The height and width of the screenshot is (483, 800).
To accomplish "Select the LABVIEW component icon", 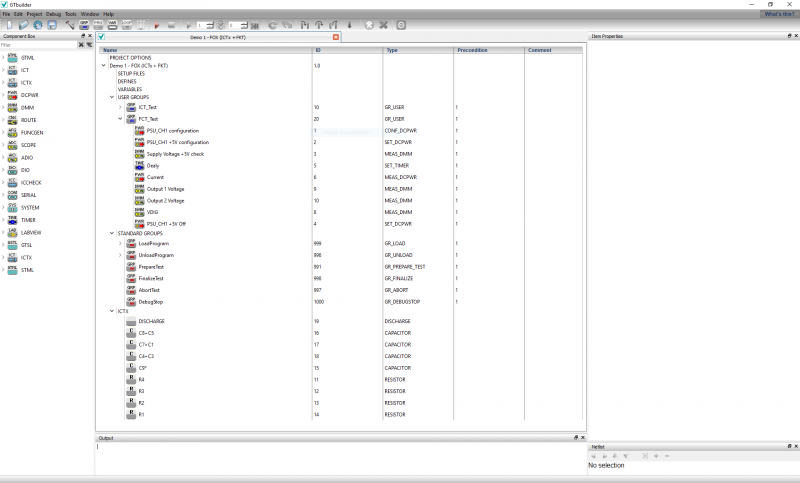I will click(12, 232).
